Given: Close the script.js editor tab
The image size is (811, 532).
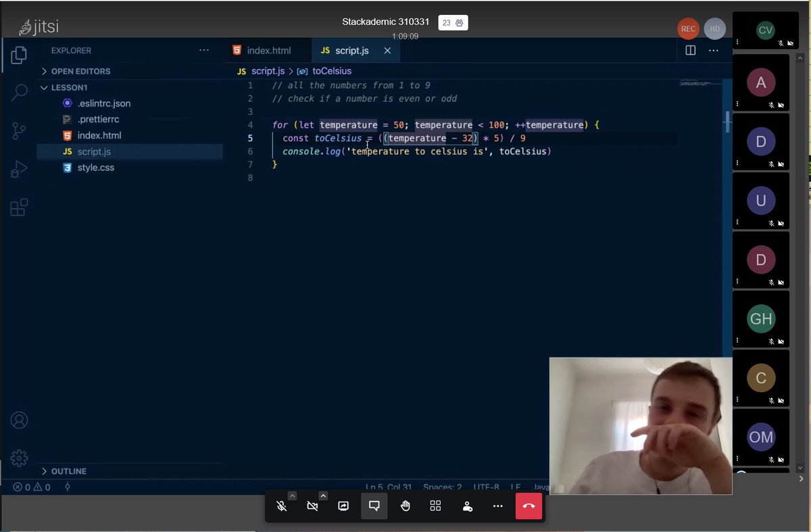Looking at the screenshot, I should (x=387, y=51).
